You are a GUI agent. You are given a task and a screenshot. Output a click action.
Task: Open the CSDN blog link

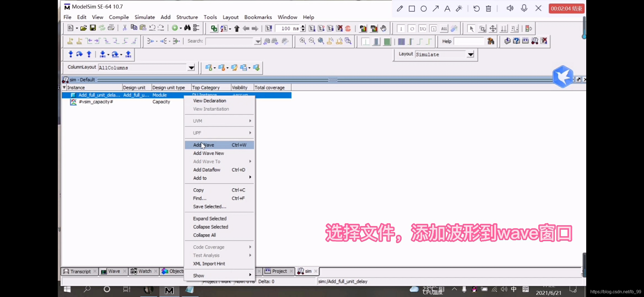point(616,291)
